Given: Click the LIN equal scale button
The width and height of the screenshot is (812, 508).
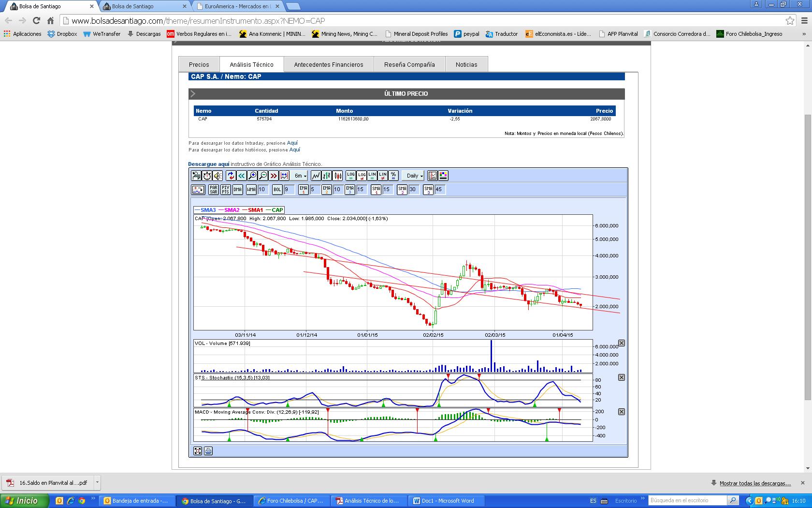Looking at the screenshot, I should tap(372, 176).
